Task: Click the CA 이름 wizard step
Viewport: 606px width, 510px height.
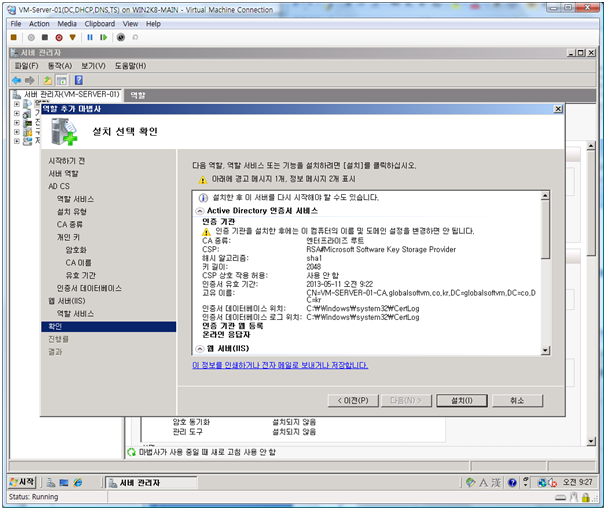Action: pos(78,263)
